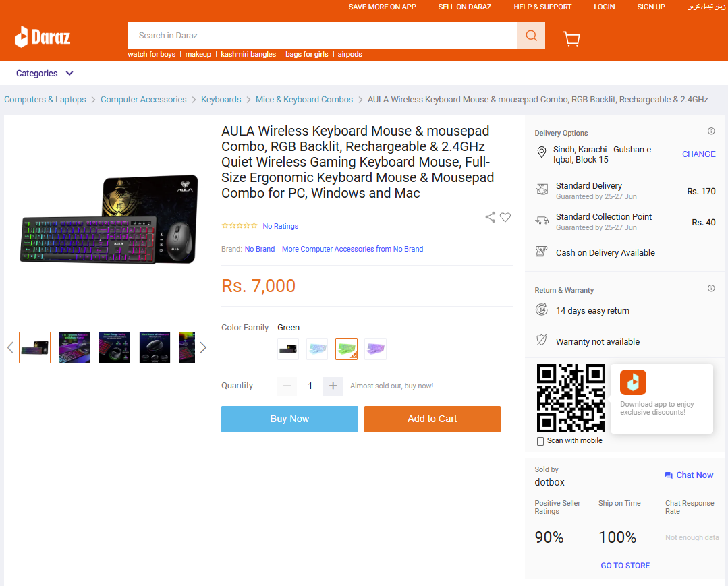Select fourth thumbnail showing mouse
The width and height of the screenshot is (728, 586).
155,347
